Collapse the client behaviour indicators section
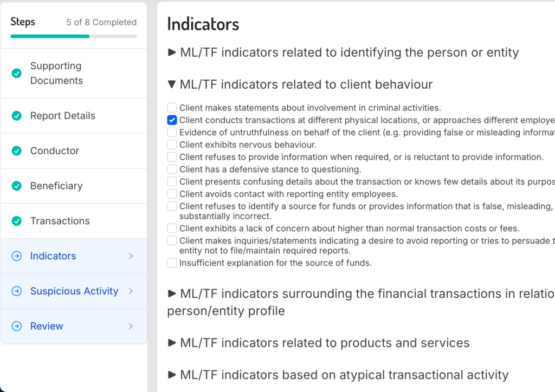 [x=300, y=84]
